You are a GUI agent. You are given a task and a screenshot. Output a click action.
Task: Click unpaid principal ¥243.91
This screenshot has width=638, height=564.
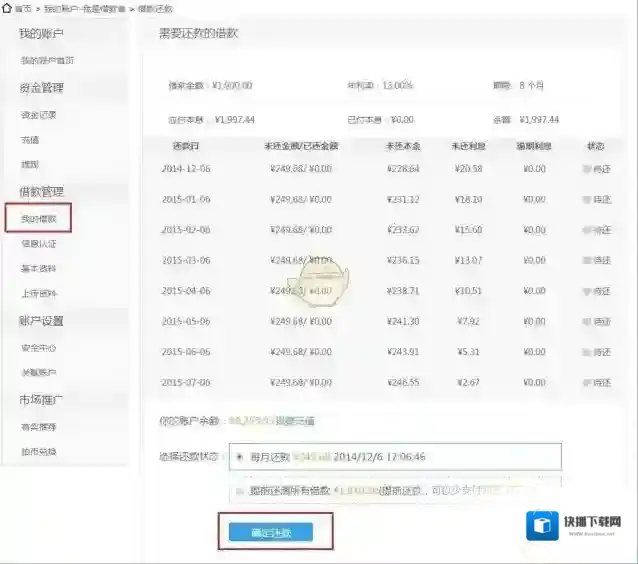(x=403, y=352)
